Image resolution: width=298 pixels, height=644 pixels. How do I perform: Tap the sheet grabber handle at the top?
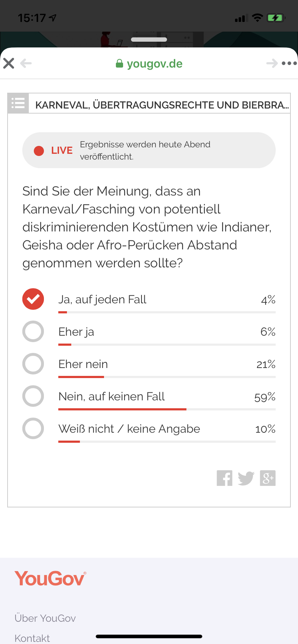(149, 40)
